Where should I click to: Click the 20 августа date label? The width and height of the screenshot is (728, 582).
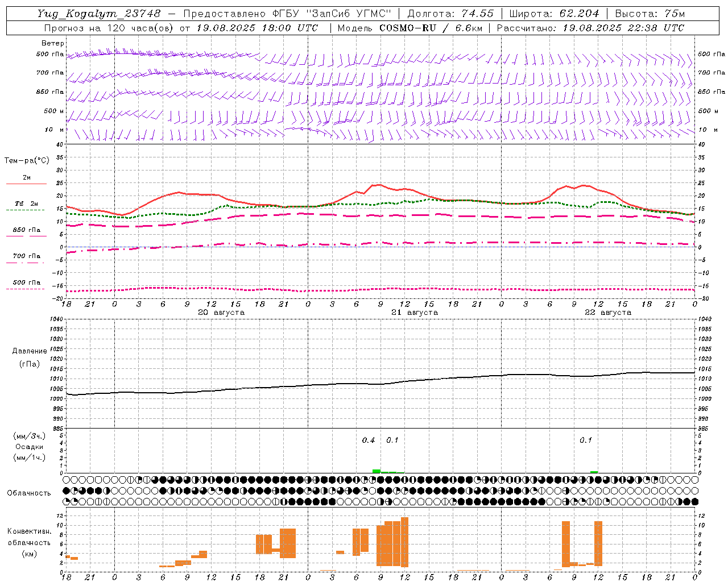coord(221,313)
